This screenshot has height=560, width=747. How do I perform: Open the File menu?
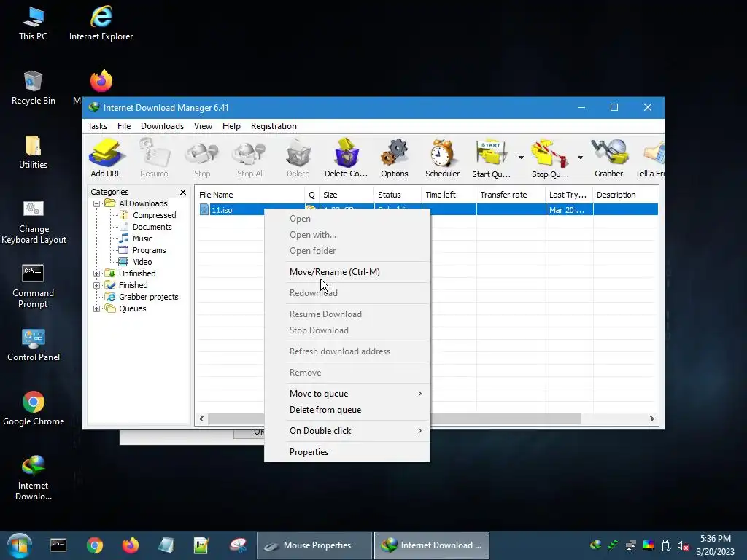coord(124,126)
